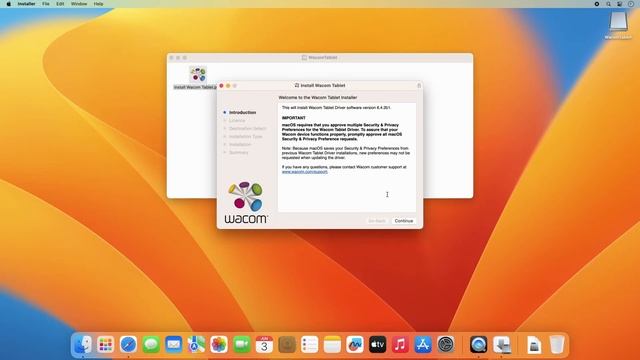Open Reminders from the Dock
Image resolution: width=640 pixels, height=360 pixels.
tap(309, 345)
